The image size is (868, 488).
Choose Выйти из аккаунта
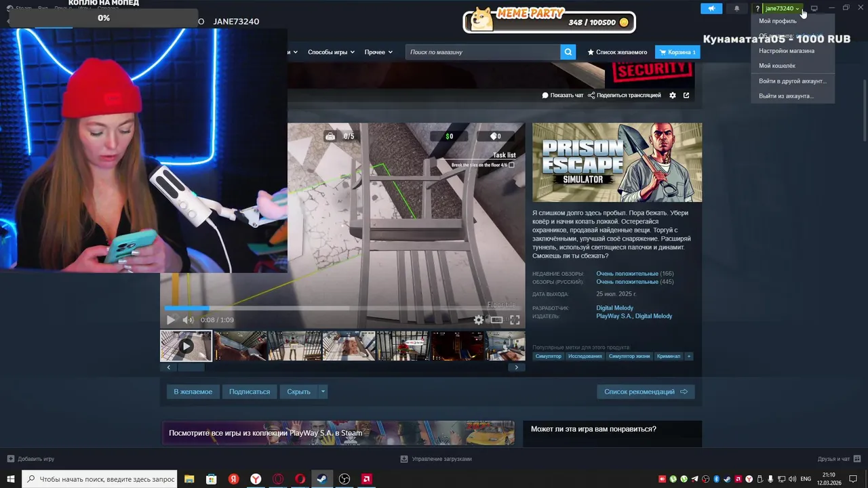pyautogui.click(x=786, y=96)
